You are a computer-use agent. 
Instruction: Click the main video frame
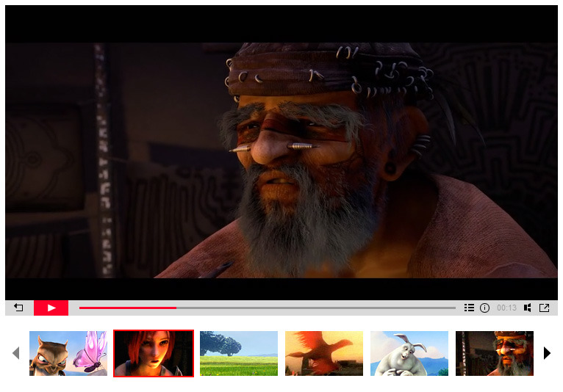pyautogui.click(x=281, y=153)
